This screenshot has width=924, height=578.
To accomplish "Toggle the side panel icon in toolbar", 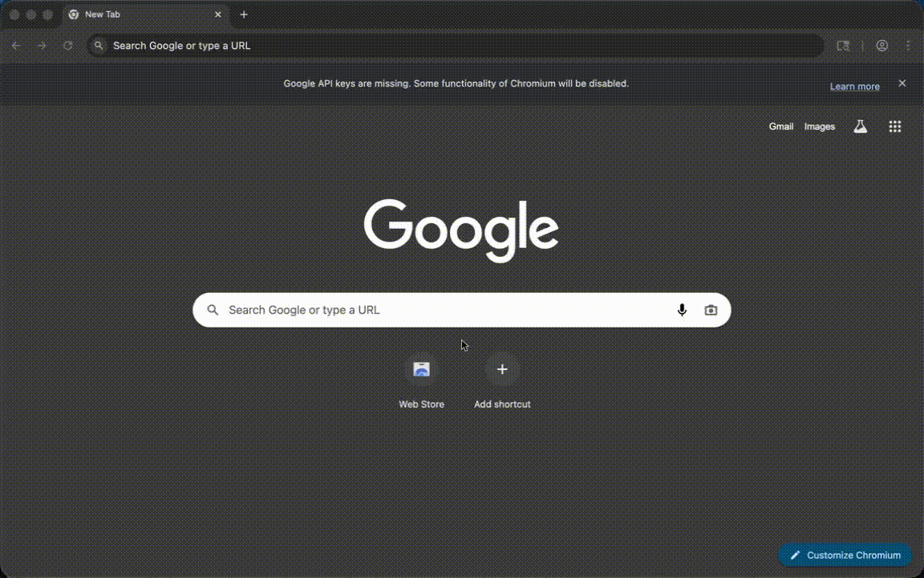I will click(x=843, y=46).
